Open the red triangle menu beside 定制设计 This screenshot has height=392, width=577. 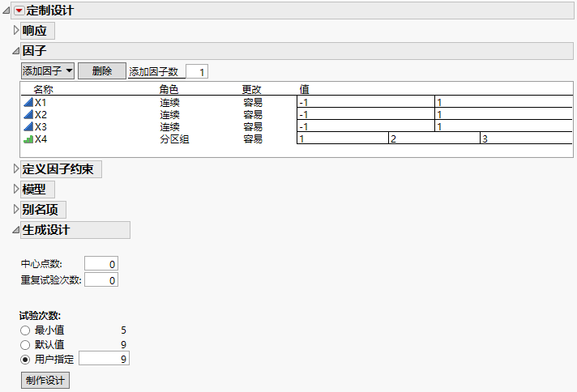pyautogui.click(x=19, y=11)
